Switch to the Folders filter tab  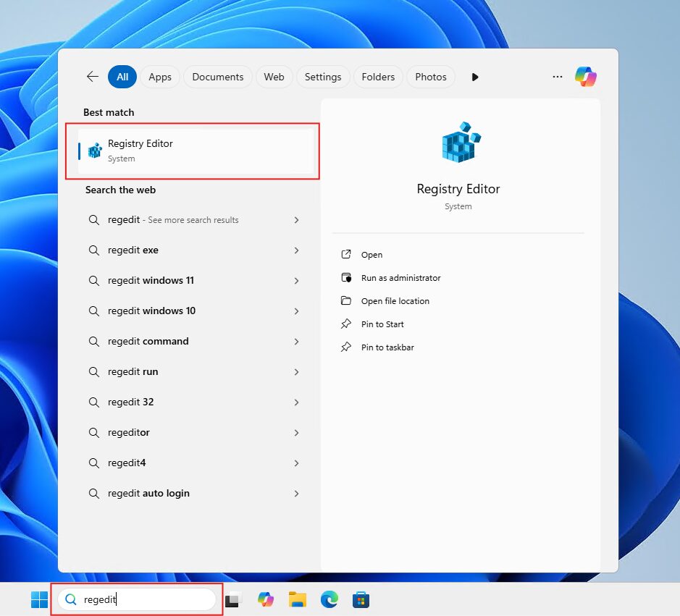coord(378,77)
